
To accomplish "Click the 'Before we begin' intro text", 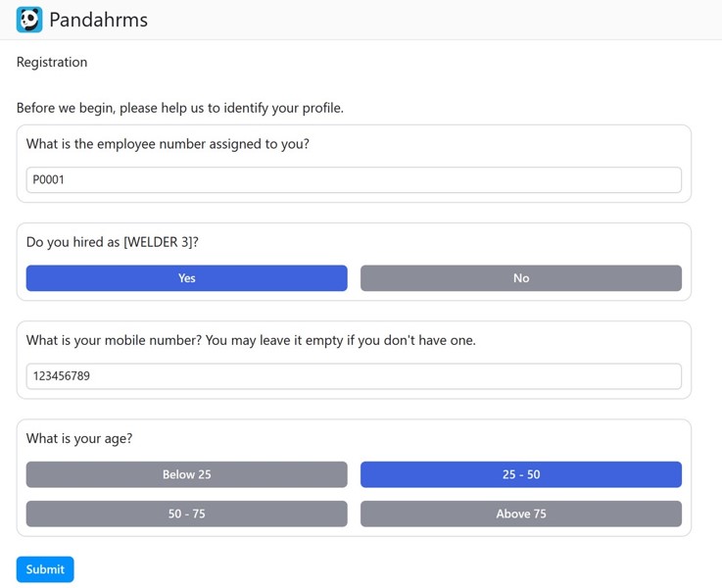I will tap(179, 108).
